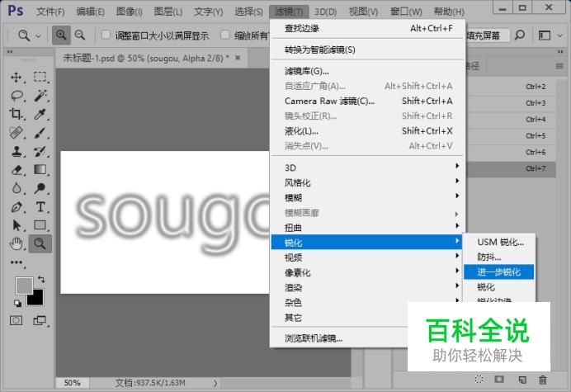
Task: Select the Blur tool
Action: tap(16, 188)
